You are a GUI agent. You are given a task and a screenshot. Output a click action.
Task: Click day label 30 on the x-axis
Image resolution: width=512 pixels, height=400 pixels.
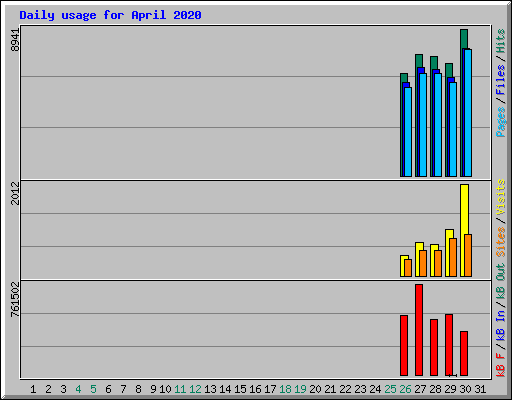(x=465, y=389)
